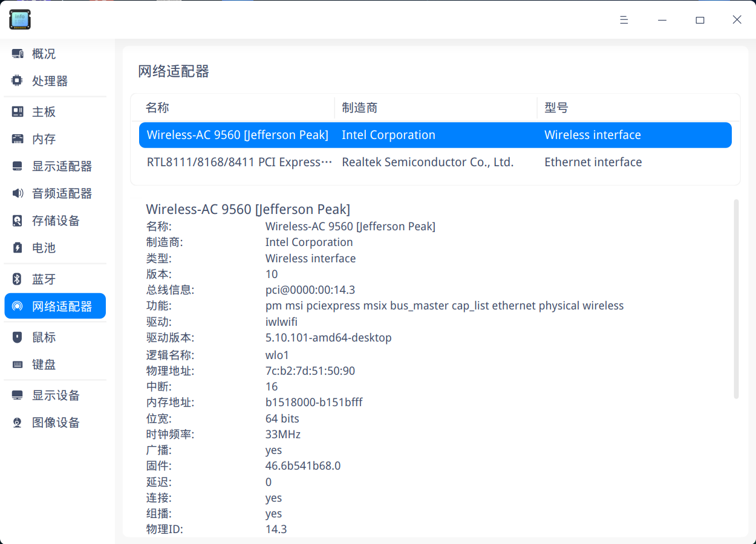This screenshot has width=756, height=544.
Task: Click the 64 bits width value
Action: (282, 418)
